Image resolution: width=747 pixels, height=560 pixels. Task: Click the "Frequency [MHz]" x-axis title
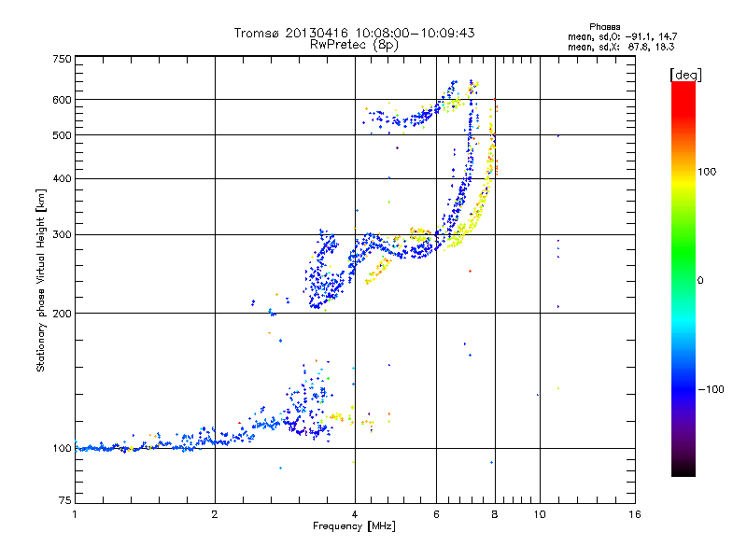pyautogui.click(x=354, y=526)
